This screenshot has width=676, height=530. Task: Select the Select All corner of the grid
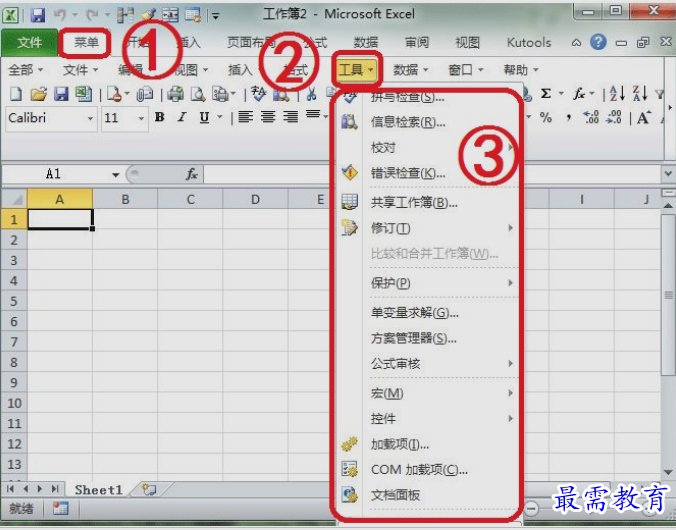(x=14, y=199)
